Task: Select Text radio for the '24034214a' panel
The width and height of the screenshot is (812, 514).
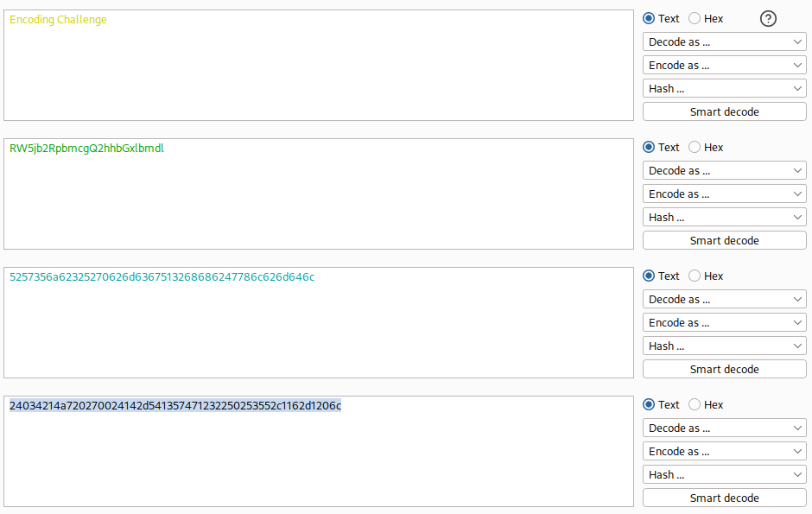Action: pos(649,405)
